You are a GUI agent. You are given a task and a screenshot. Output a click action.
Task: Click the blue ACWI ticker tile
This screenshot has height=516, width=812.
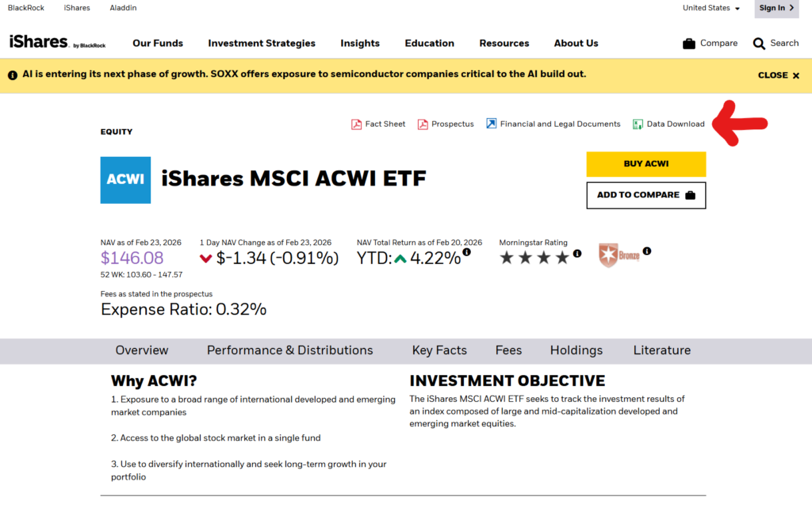(x=125, y=180)
